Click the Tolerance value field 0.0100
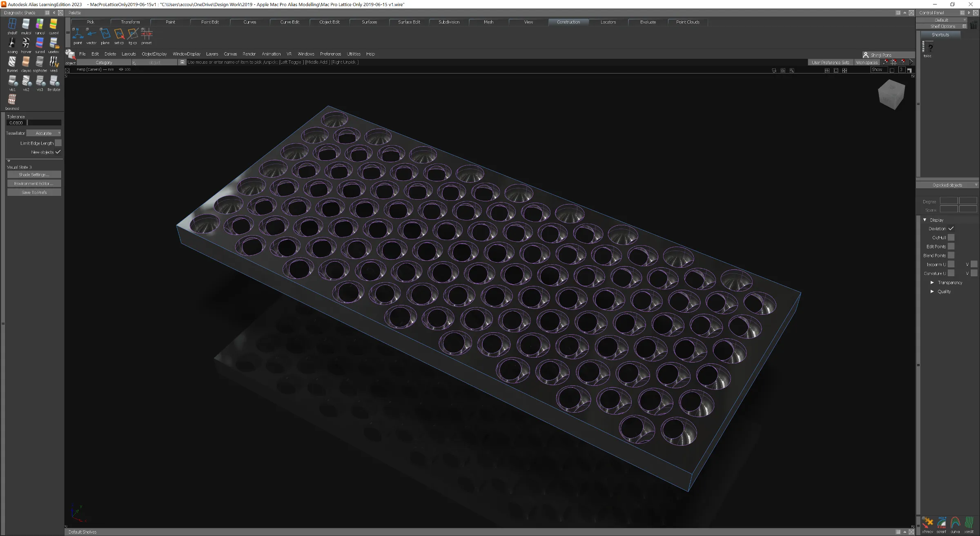Image resolution: width=980 pixels, height=536 pixels. [16, 122]
